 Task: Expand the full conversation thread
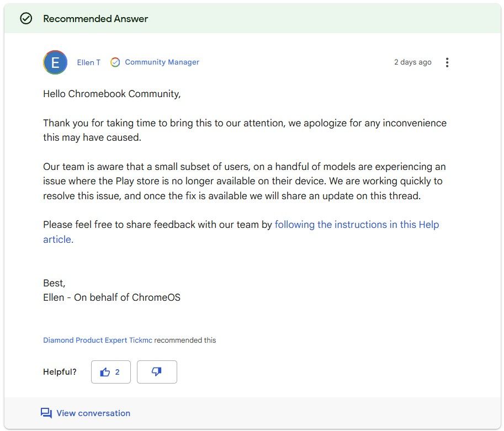pos(93,413)
